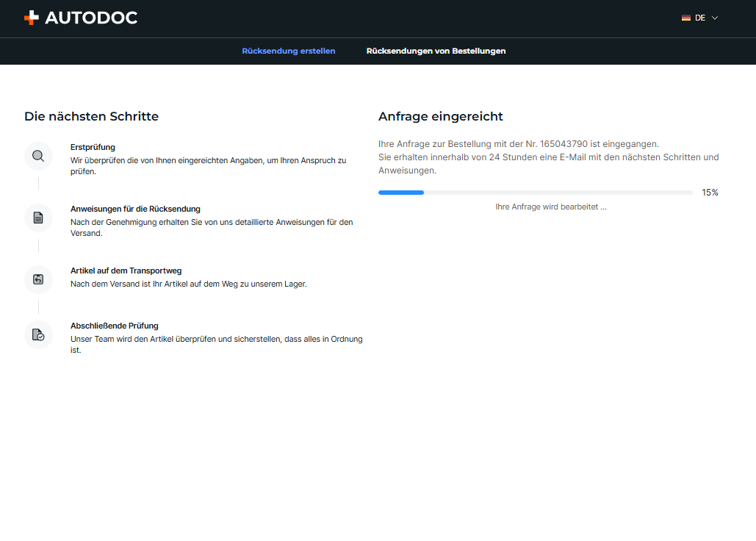756x541 pixels.
Task: Click the AUTODOC wordmark
Action: pos(91,18)
